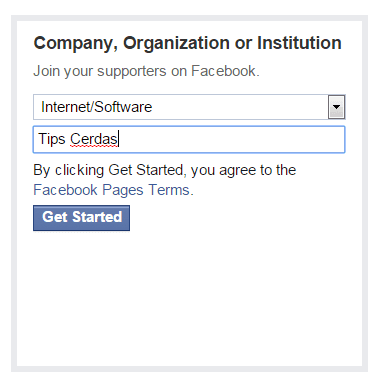378x382 pixels.
Task: Click the By clicking Get Started agreement text
Action: [x=165, y=170]
